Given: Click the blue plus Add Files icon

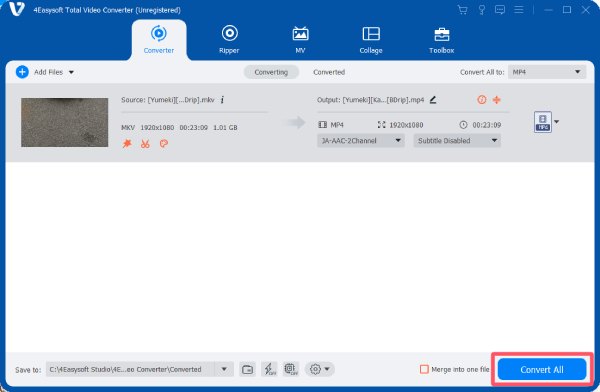Looking at the screenshot, I should coord(22,72).
